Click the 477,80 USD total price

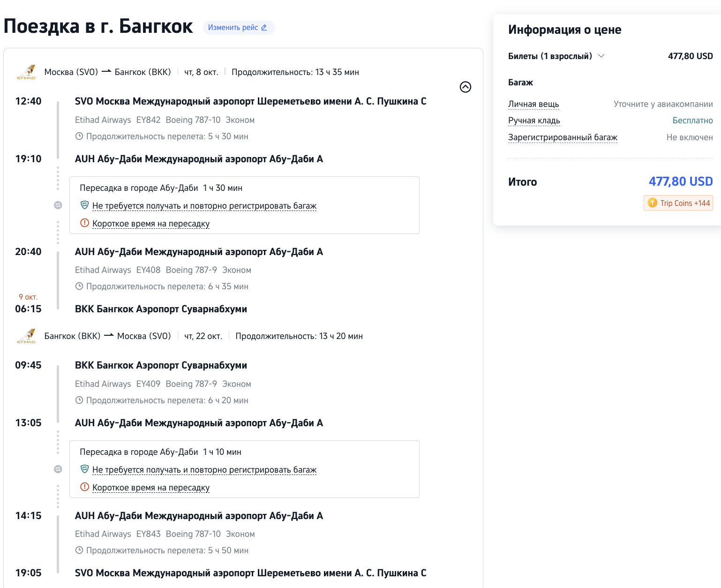tap(680, 181)
